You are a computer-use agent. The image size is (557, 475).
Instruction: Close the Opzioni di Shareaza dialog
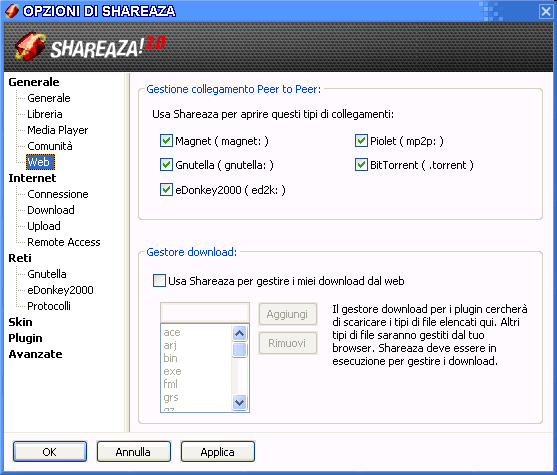click(546, 11)
